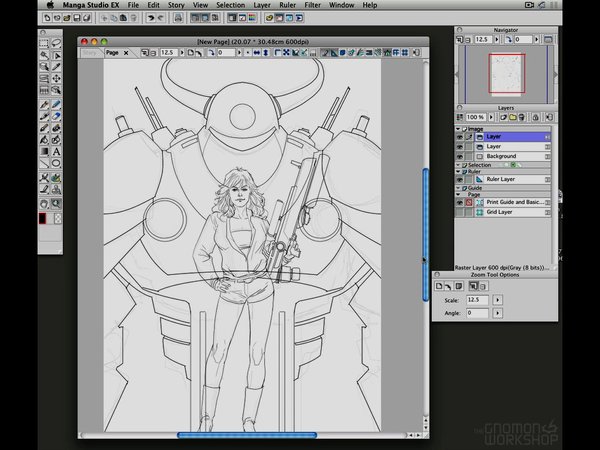Select the Line tool
The image size is (600, 450).
[x=44, y=163]
